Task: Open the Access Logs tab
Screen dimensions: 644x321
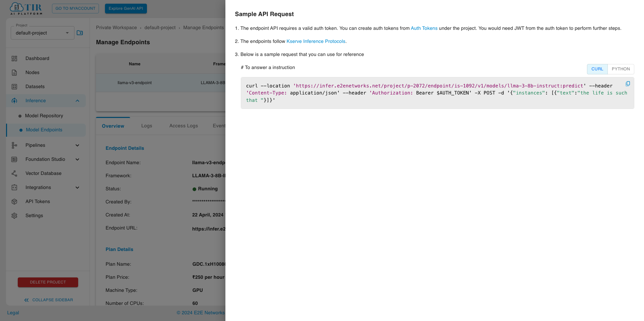Action: point(183,126)
